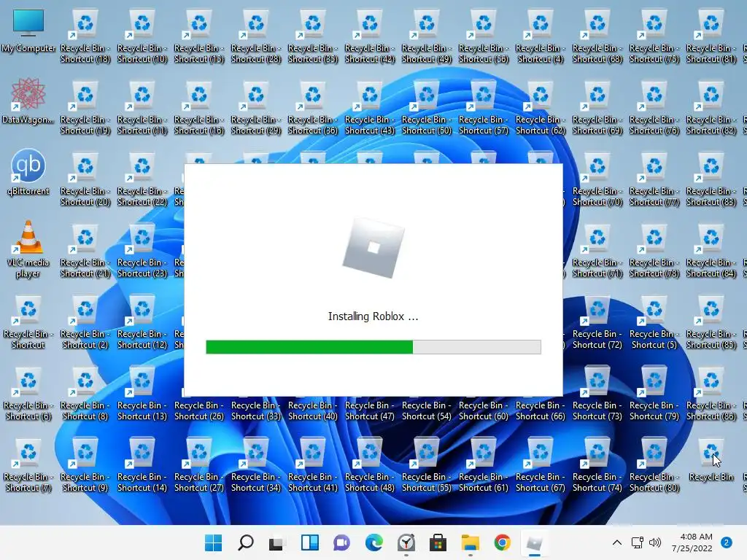Open Teams Chat from the taskbar
Screen dimensions: 747x560
click(341, 542)
